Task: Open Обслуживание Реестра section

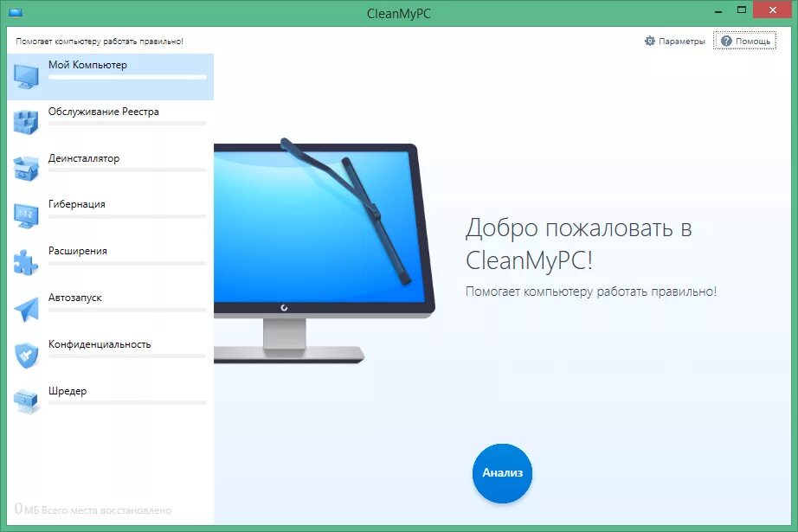Action: coord(111,123)
